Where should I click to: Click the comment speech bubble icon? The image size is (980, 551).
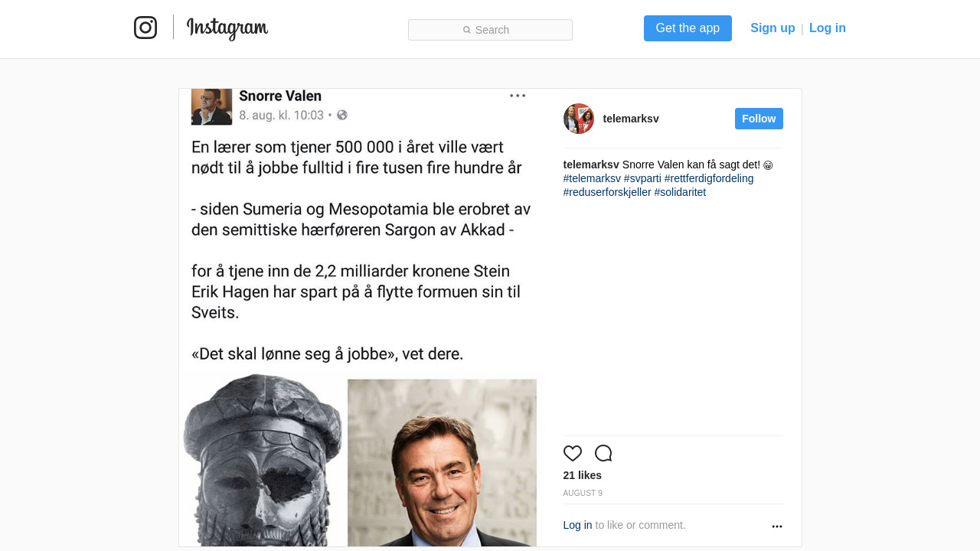coord(603,453)
